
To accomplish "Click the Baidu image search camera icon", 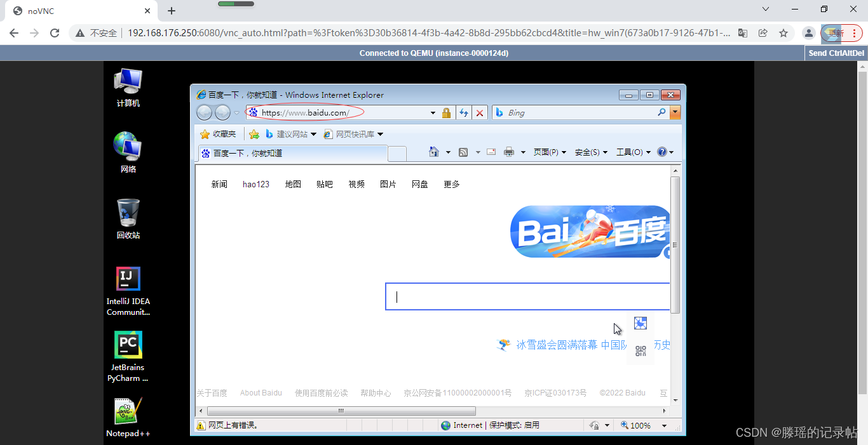I will 641,323.
